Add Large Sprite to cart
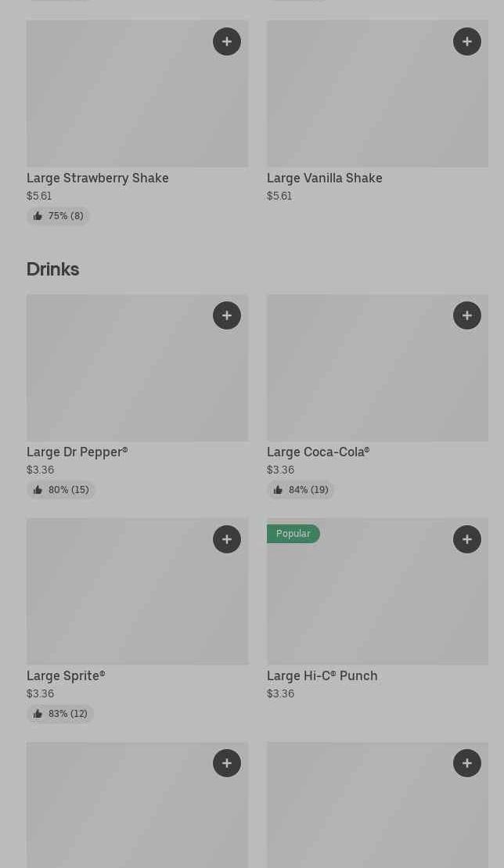Viewport: 504px width, 868px height. [227, 539]
